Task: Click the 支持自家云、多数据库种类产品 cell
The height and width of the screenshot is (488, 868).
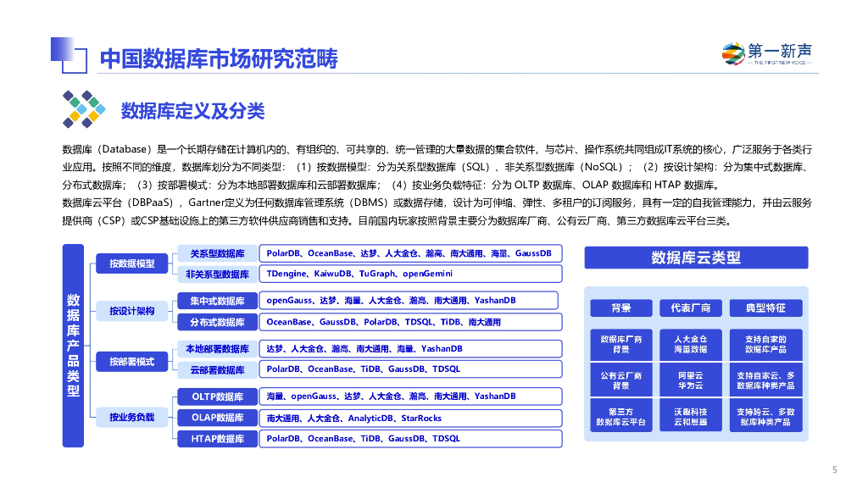Action: pos(765,380)
